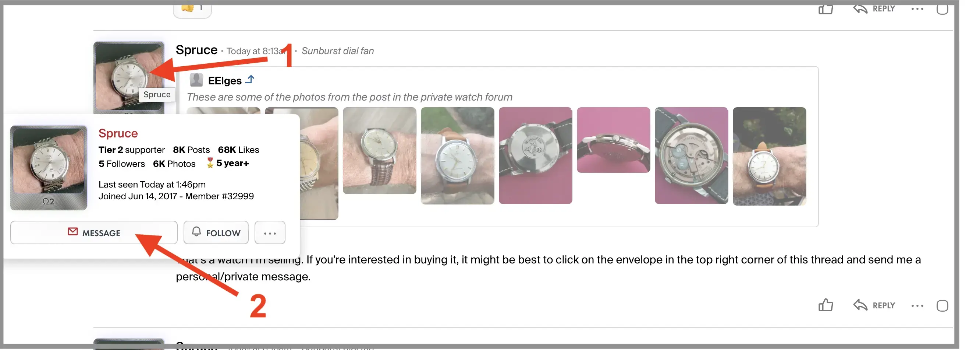
Task: Click EElges' default avatar icon
Action: [196, 80]
